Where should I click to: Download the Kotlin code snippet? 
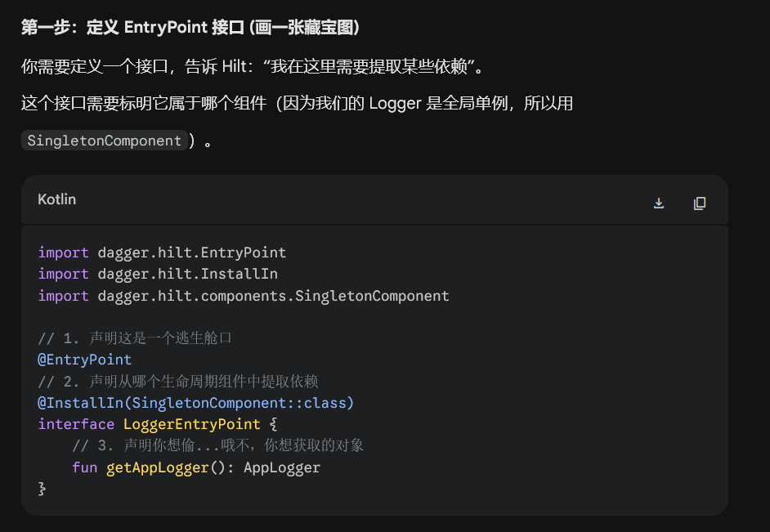point(659,203)
